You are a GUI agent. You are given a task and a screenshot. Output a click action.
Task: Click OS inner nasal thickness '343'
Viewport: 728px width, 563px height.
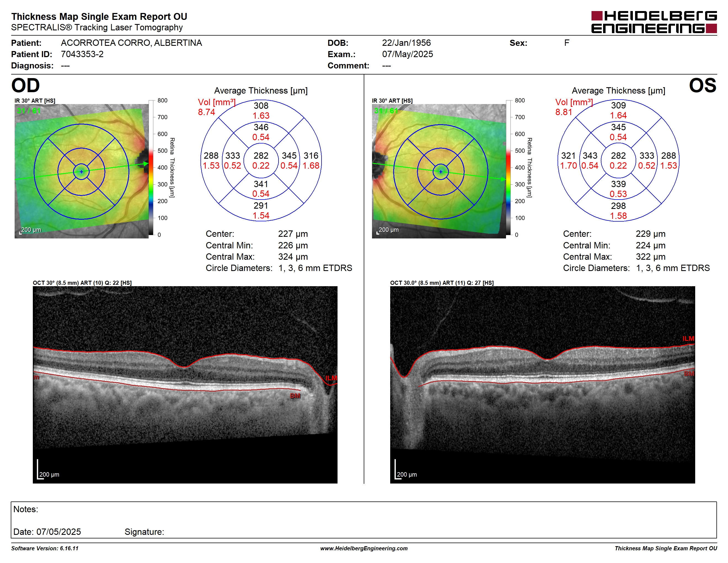point(590,156)
